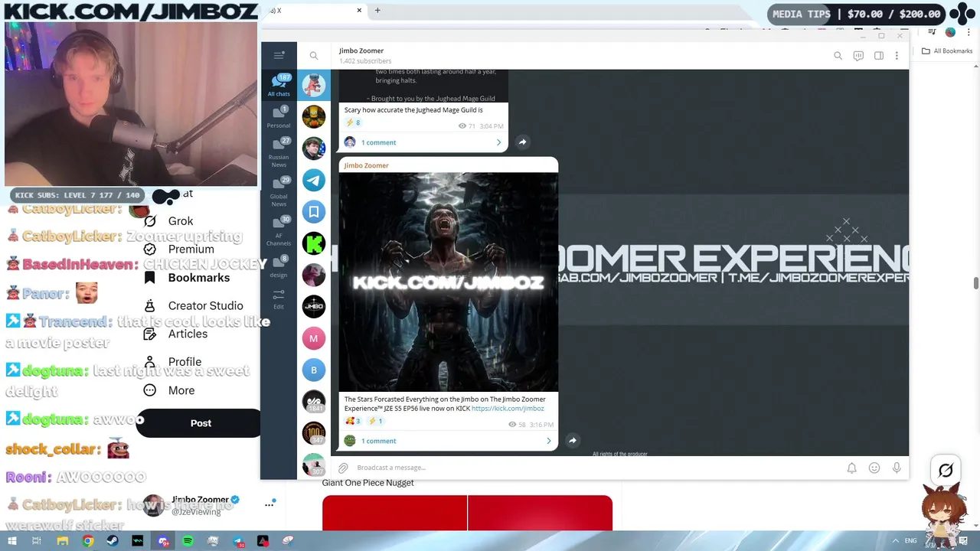Click the Grok floating button on X

(x=946, y=471)
